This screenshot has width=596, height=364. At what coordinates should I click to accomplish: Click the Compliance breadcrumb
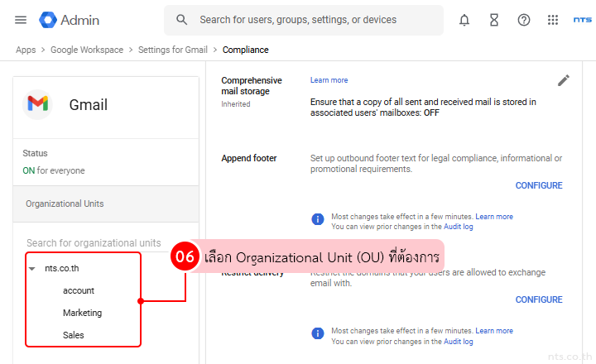(x=246, y=50)
